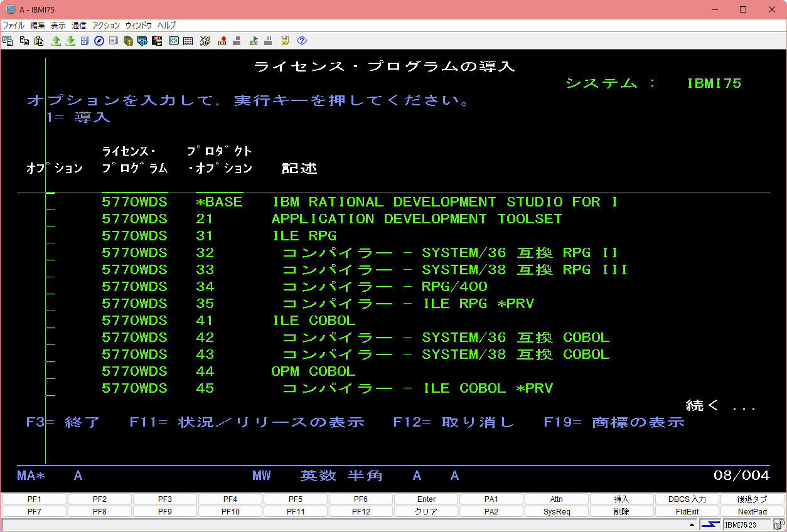Click option field for *BASE row

pyautogui.click(x=50, y=202)
